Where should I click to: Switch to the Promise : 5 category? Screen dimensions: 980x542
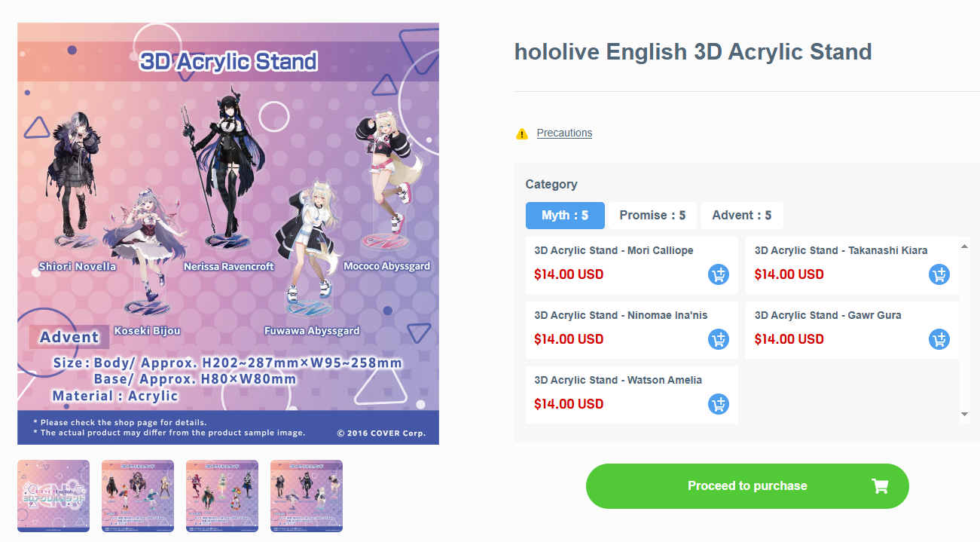tap(652, 216)
